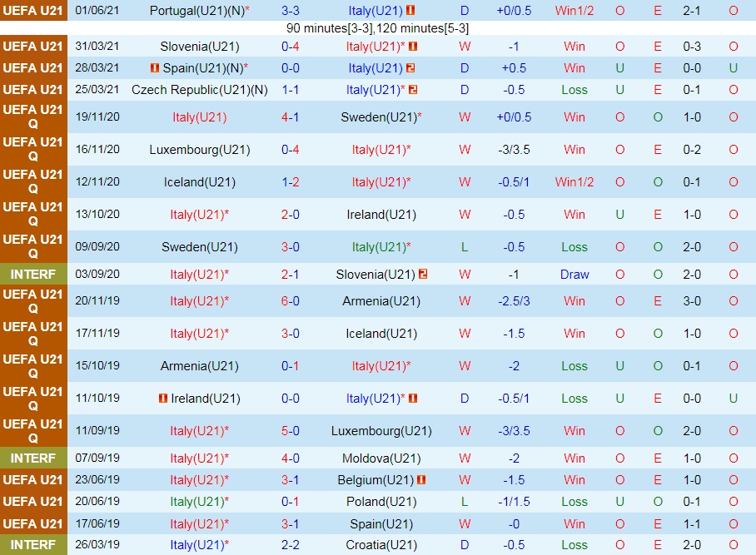
Task: Click the L result on 20/06/19 row
Action: (x=465, y=502)
